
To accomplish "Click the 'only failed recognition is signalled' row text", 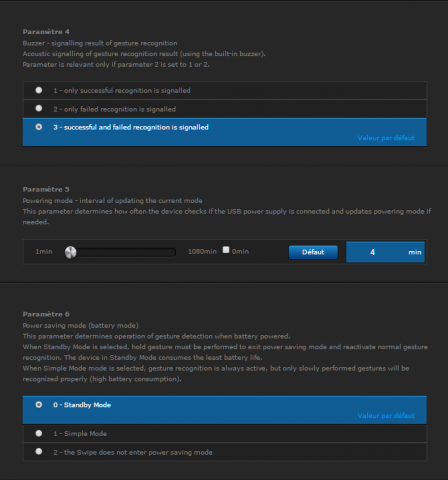I will click(114, 109).
